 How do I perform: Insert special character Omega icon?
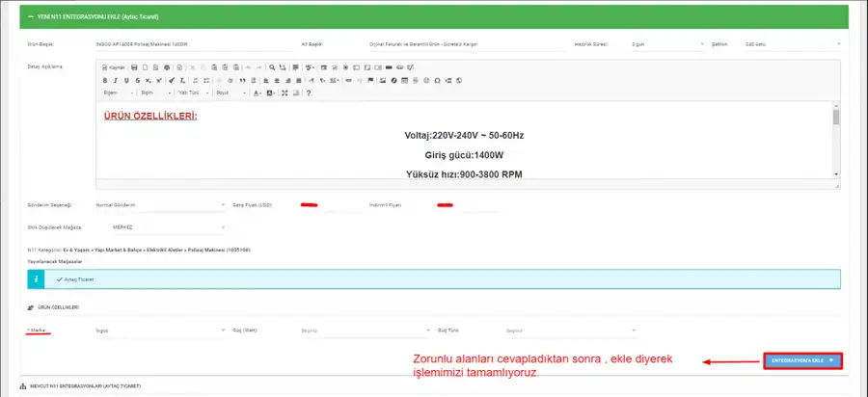pos(437,81)
